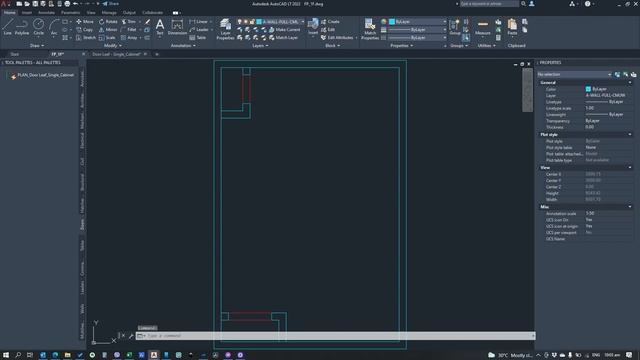640x360 pixels.
Task: Click the command line input field
Action: coord(335,336)
